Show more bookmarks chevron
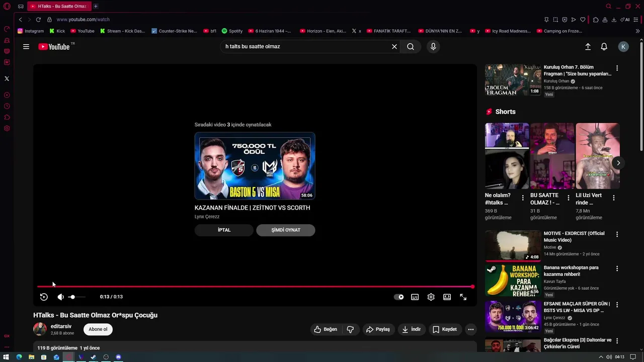The image size is (644, 362). pos(638,31)
